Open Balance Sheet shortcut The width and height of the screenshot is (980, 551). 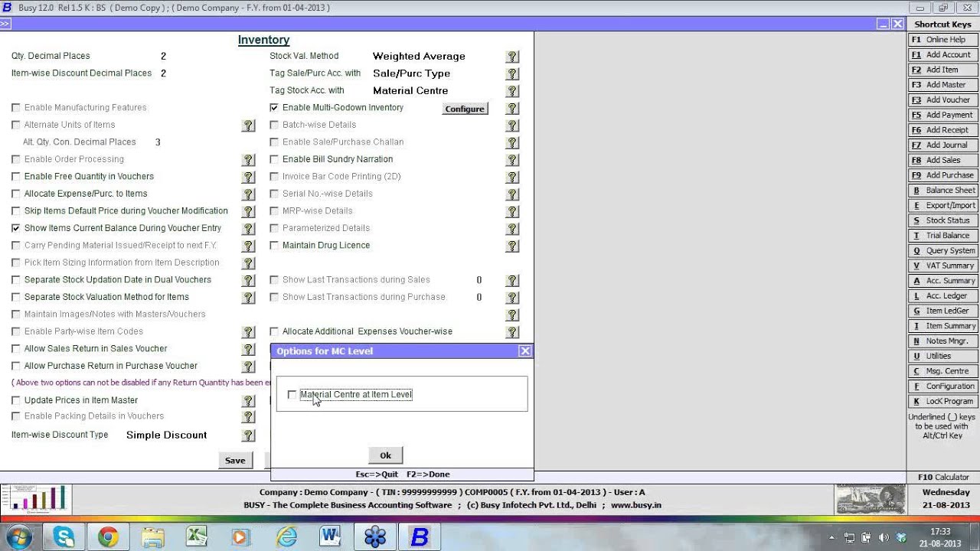[943, 191]
